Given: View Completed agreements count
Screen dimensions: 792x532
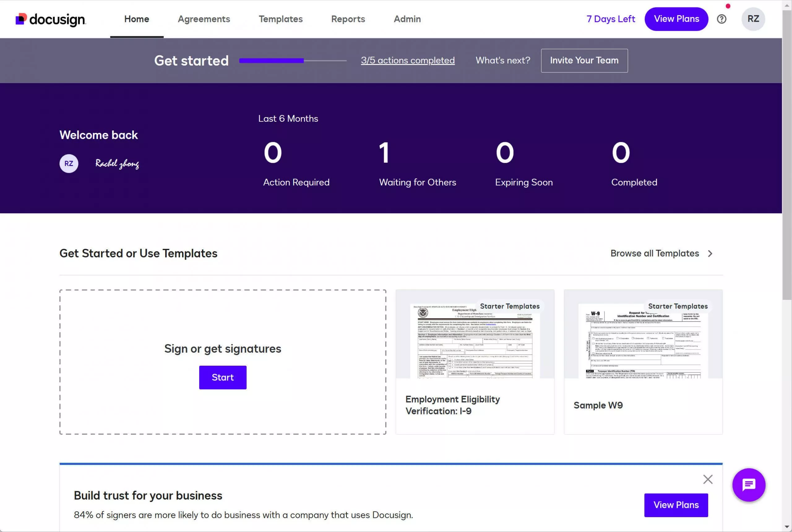Looking at the screenshot, I should pos(634,164).
